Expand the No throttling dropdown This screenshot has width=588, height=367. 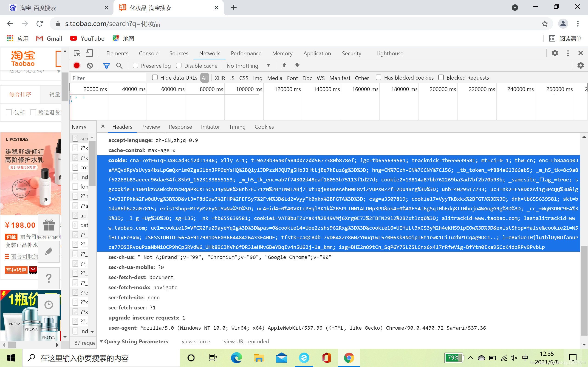(268, 65)
